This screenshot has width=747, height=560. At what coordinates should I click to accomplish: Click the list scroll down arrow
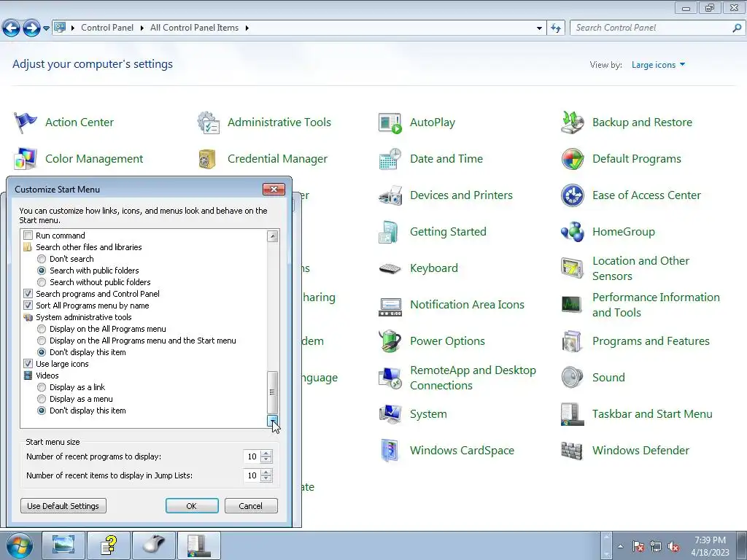pos(273,419)
